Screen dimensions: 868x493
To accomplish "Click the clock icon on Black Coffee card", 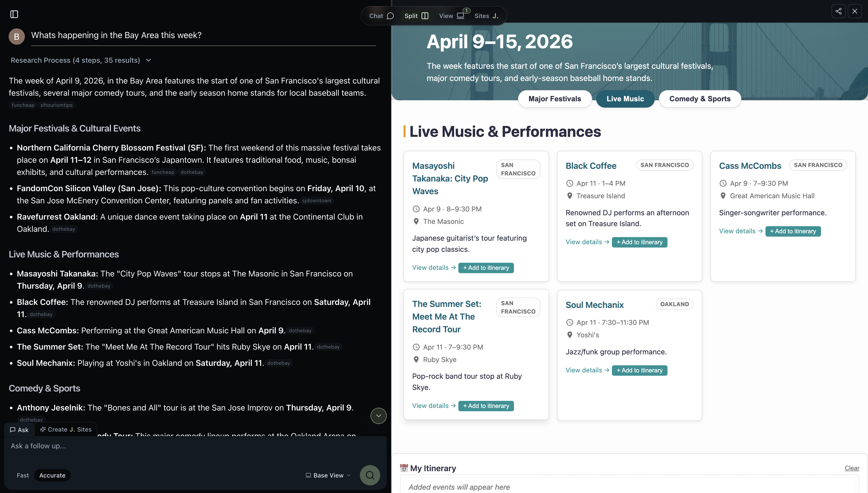I will coord(570,184).
